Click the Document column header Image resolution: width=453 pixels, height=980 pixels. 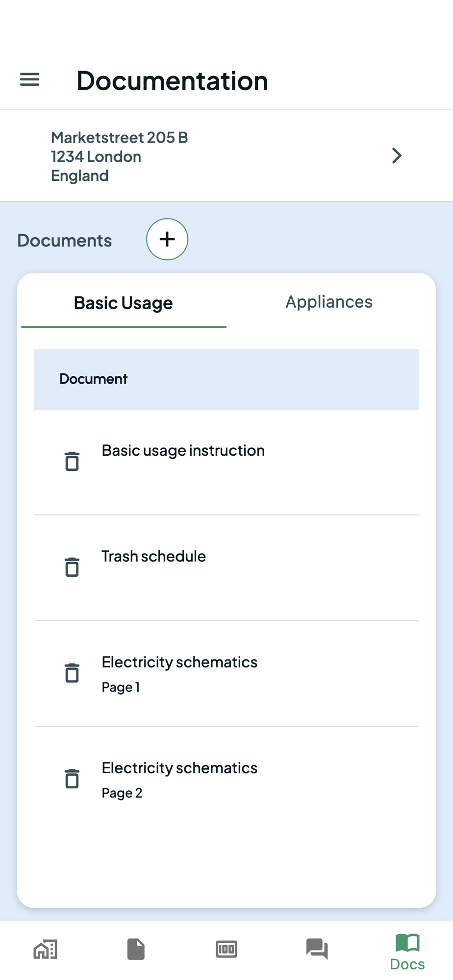click(x=93, y=379)
